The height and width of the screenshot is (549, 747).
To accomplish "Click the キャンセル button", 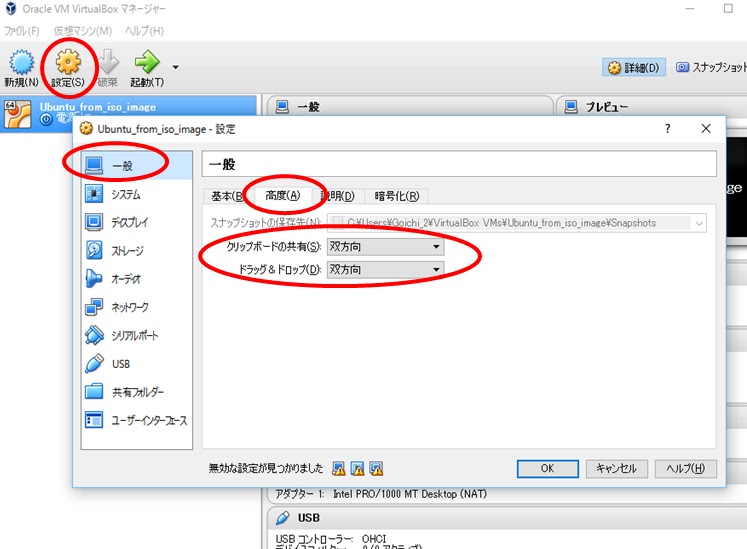I will (x=616, y=468).
